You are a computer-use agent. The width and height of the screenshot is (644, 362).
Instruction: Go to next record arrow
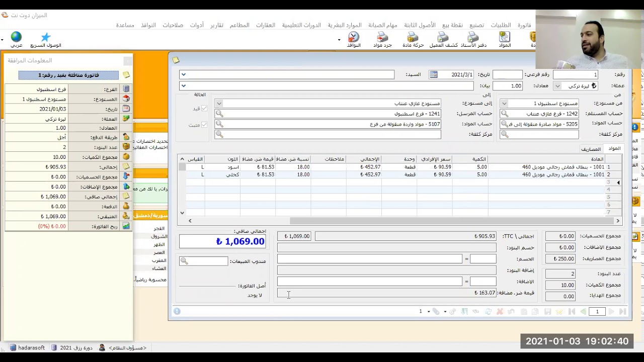(x=612, y=312)
